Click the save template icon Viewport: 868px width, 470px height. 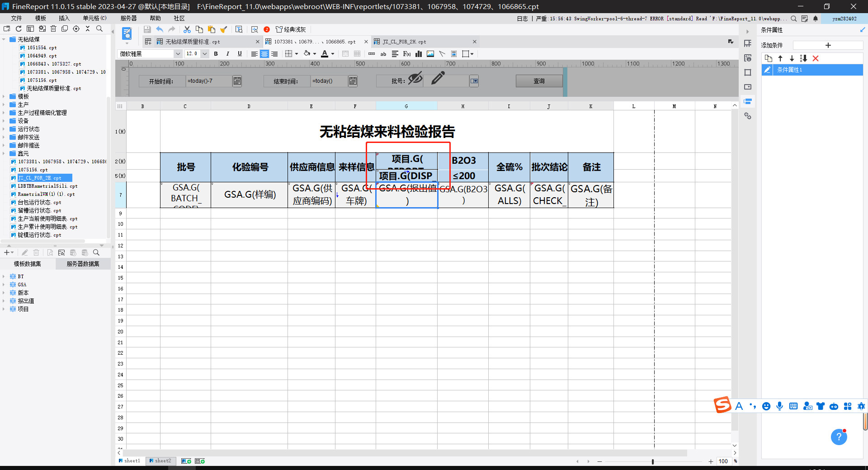click(x=147, y=29)
